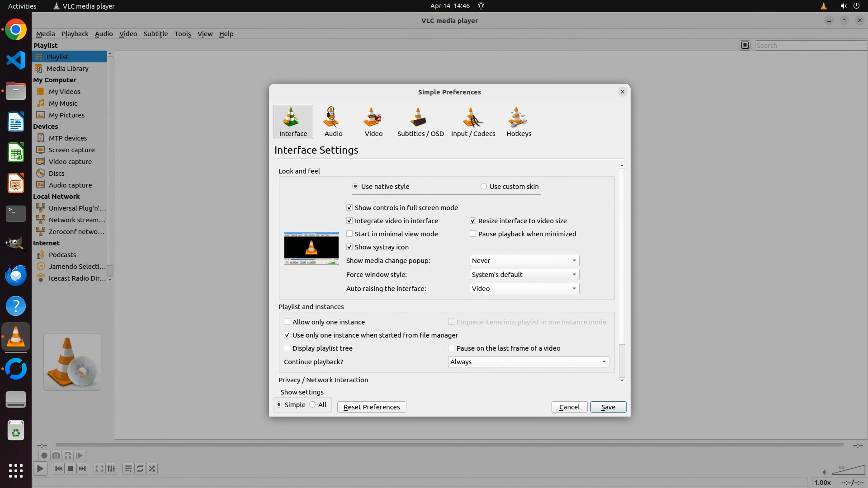Viewport: 868px width, 488px height.
Task: Open the Subtitles / OSD settings icon
Action: point(420,122)
